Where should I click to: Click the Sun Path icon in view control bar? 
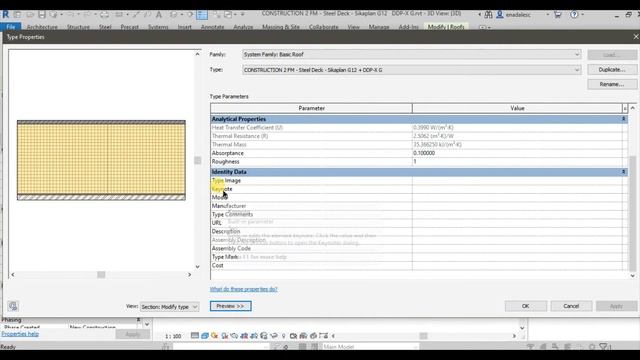click(214, 336)
